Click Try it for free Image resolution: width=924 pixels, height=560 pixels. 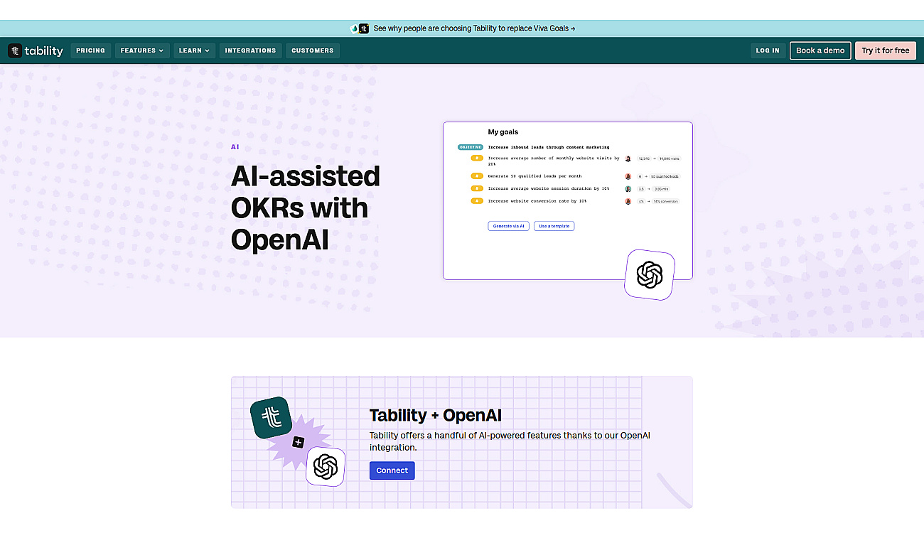click(x=886, y=50)
